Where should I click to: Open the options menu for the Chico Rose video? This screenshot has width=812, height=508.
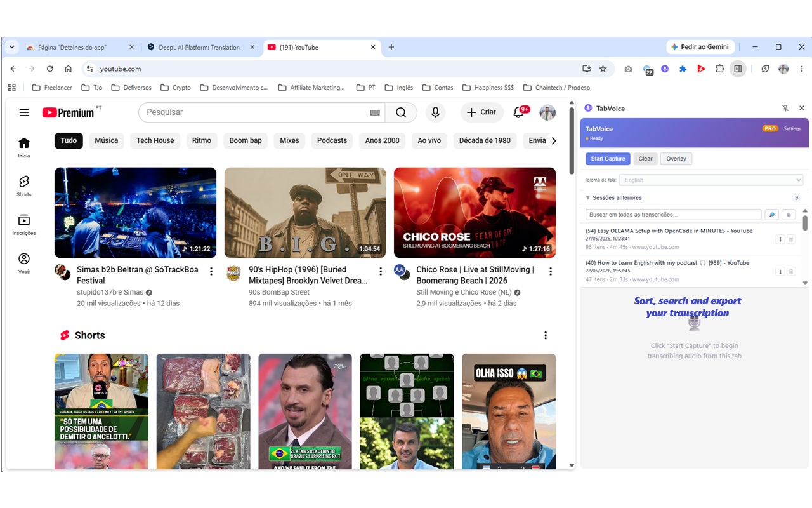point(551,271)
